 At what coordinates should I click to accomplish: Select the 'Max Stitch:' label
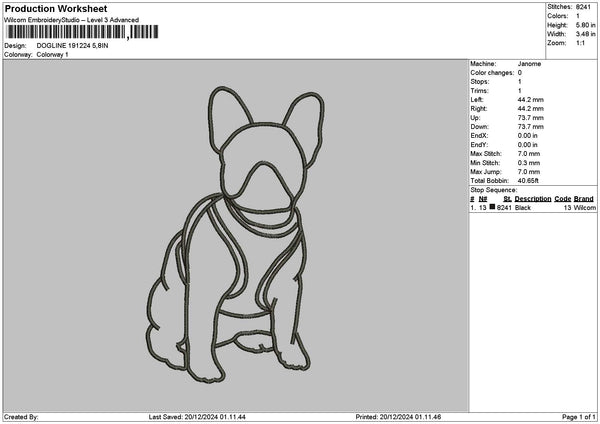point(486,154)
